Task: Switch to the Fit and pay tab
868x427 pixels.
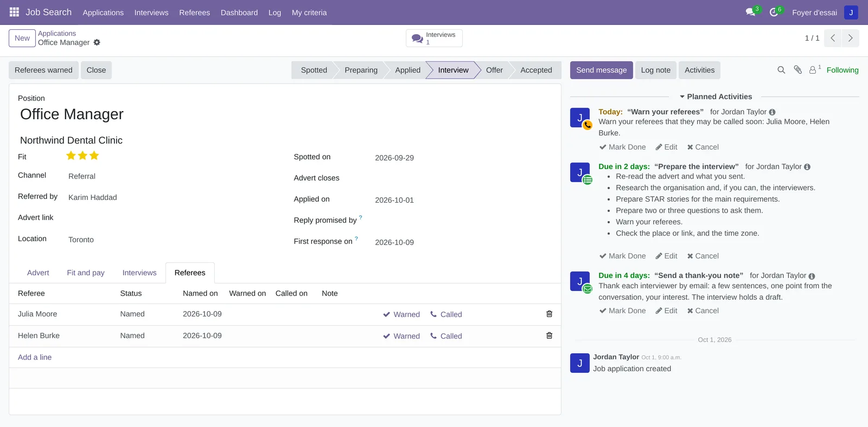Action: [x=86, y=273]
